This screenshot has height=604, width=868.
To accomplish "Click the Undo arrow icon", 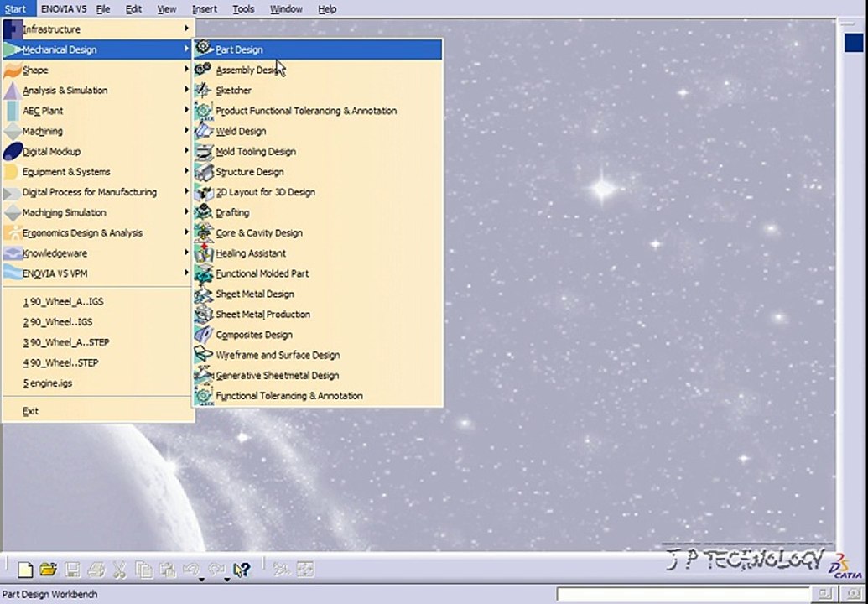I will pos(191,570).
